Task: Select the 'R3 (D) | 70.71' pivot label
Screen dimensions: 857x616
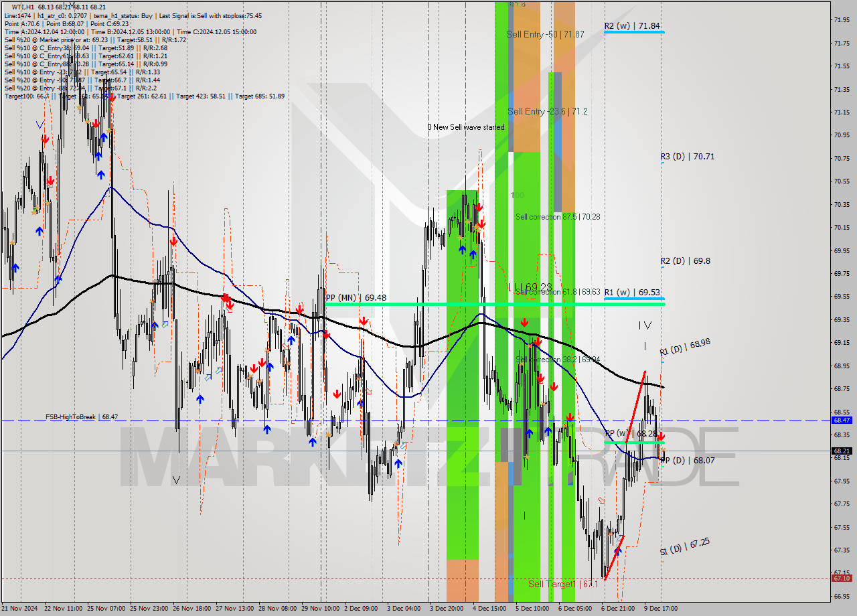Action: point(688,157)
